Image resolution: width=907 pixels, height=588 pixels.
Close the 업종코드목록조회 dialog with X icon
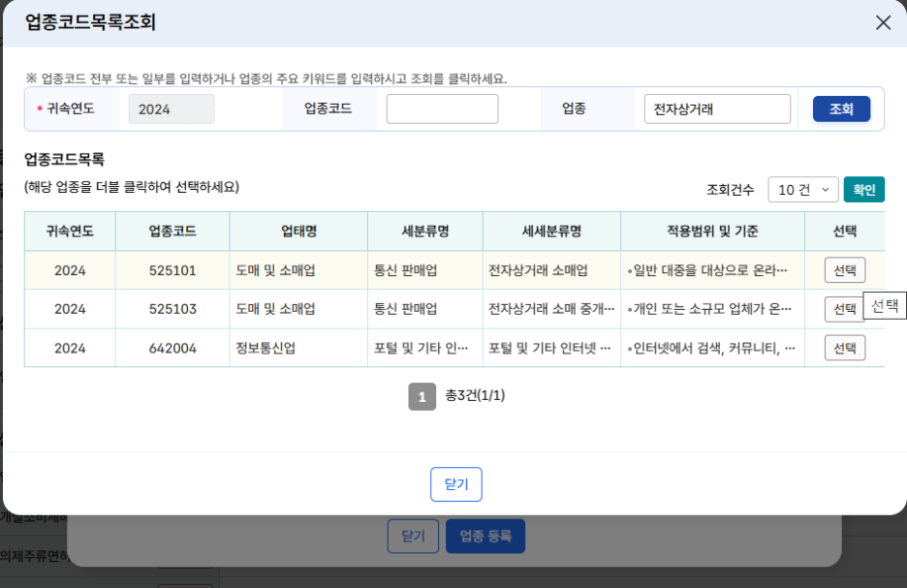tap(883, 23)
